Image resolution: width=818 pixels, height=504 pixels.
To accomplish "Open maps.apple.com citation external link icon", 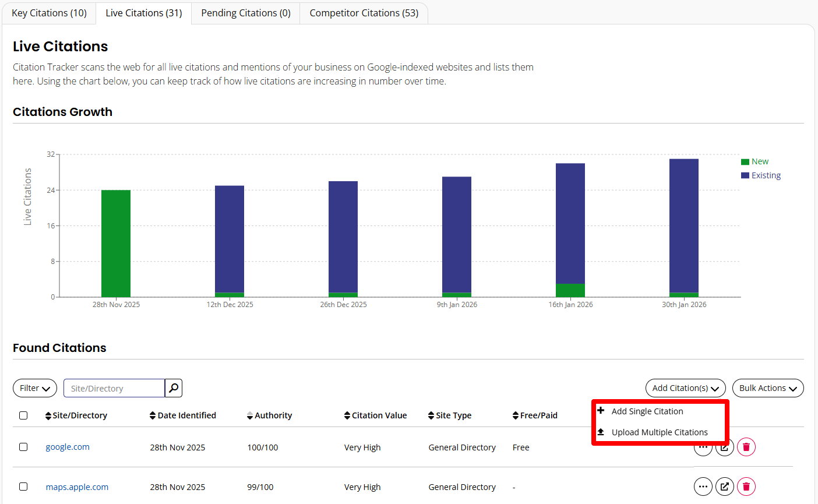I will (x=724, y=487).
